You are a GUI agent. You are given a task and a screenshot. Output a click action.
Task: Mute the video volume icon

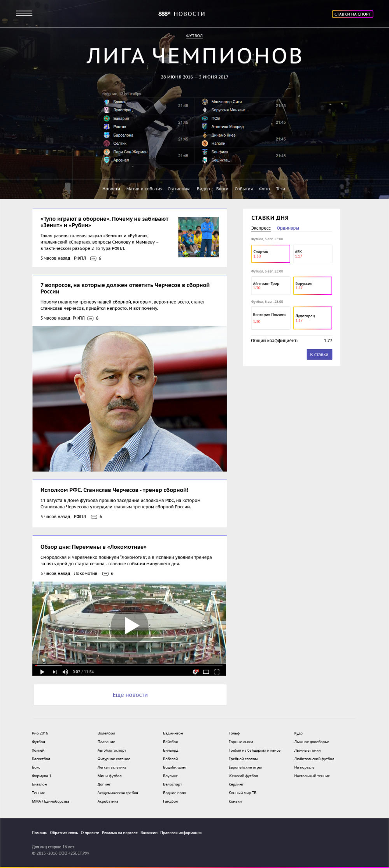(65, 671)
